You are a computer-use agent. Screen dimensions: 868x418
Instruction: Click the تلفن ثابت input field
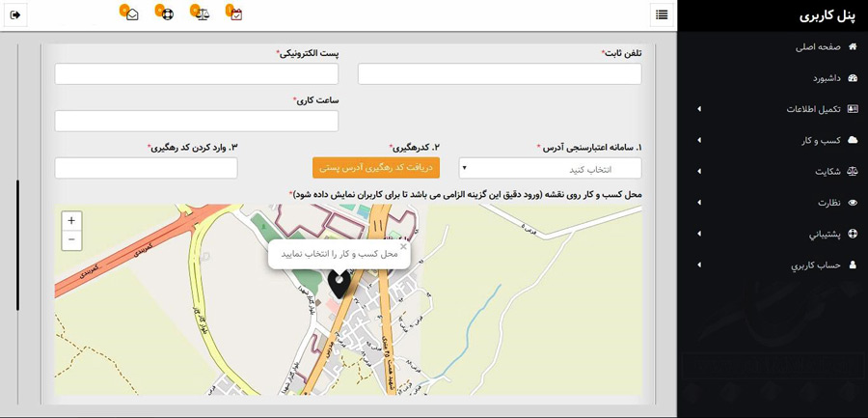click(500, 74)
